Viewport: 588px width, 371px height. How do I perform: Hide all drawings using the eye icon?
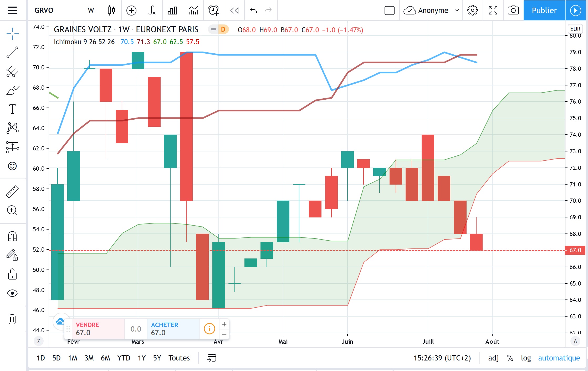[x=12, y=293]
